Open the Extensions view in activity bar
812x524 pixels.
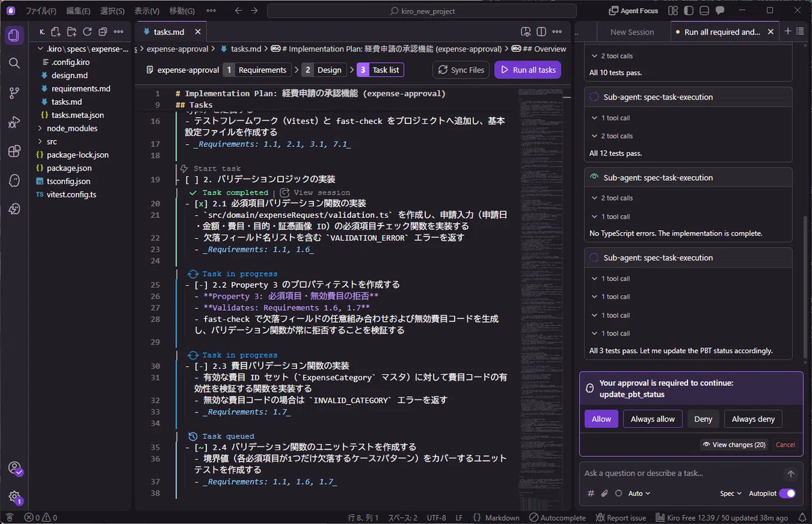(14, 151)
